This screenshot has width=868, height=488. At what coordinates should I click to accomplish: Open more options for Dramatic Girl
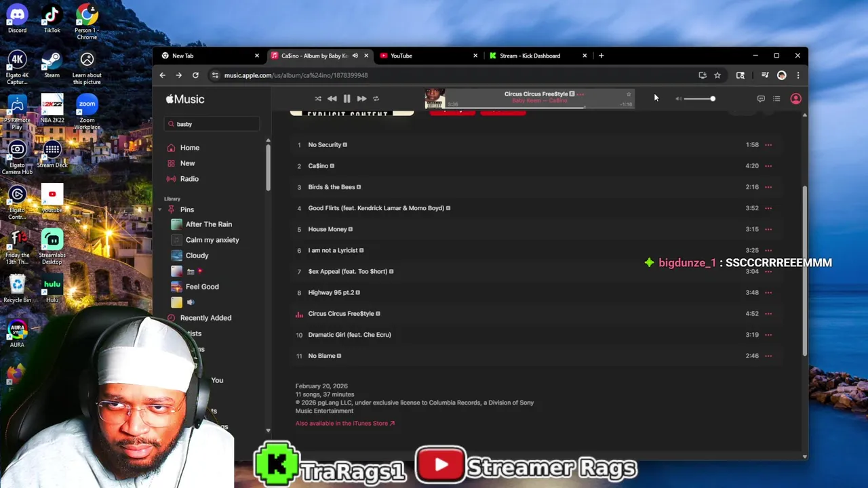click(768, 335)
